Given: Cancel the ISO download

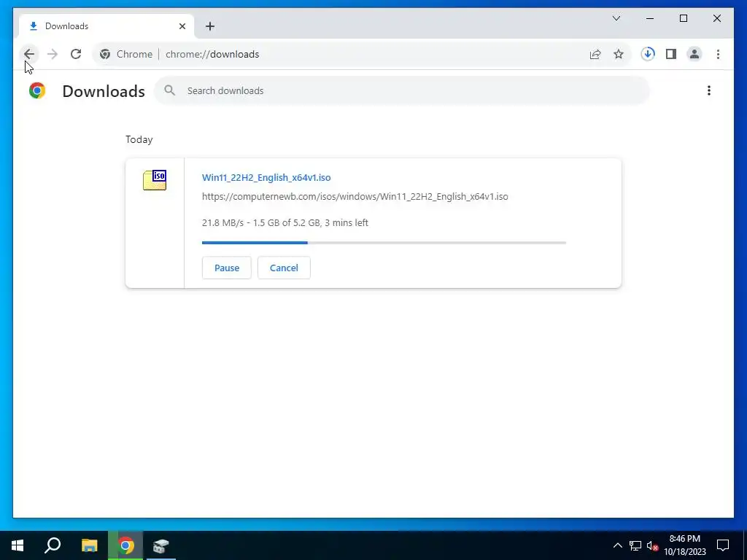Looking at the screenshot, I should click(x=284, y=268).
